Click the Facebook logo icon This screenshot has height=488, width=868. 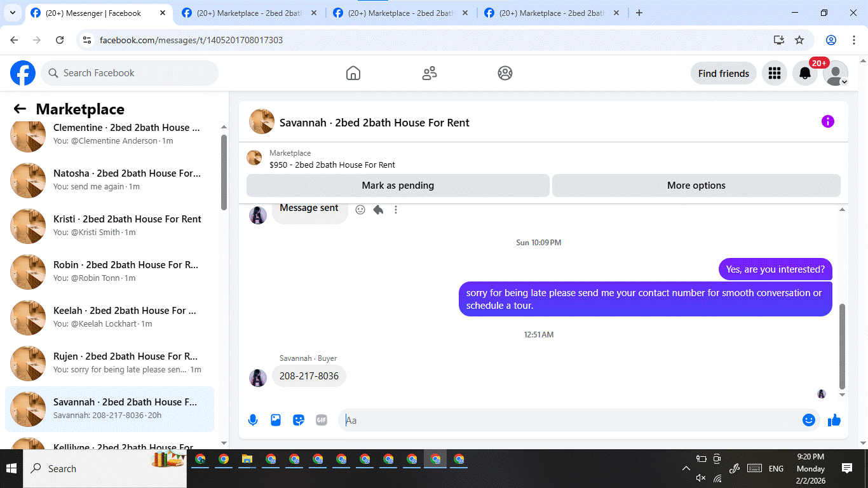point(23,73)
